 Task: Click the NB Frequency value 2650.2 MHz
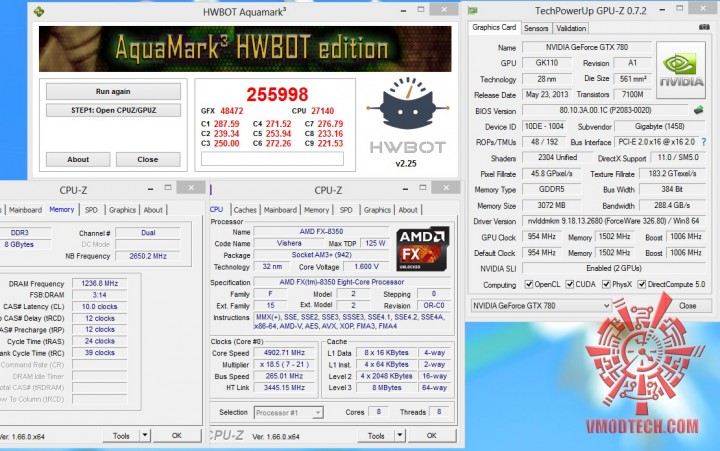(x=148, y=256)
